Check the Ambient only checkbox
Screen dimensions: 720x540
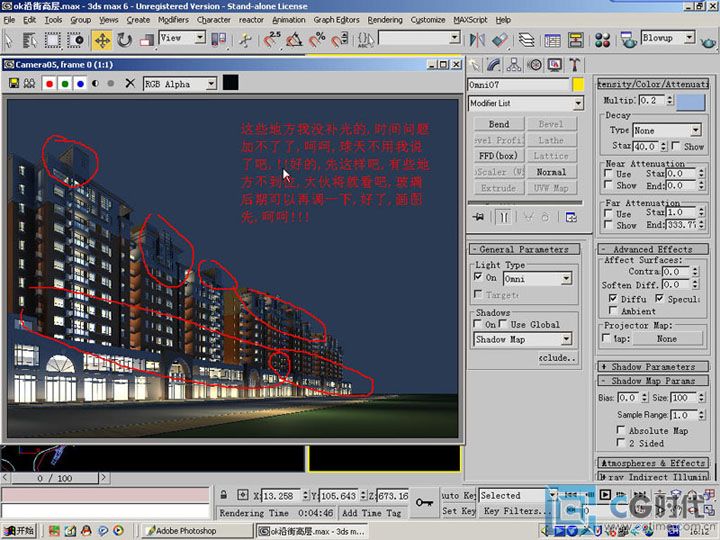point(613,310)
